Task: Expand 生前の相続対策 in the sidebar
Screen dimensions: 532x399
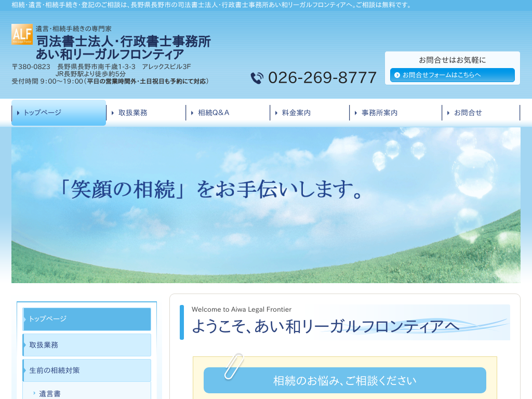Action: pyautogui.click(x=87, y=370)
